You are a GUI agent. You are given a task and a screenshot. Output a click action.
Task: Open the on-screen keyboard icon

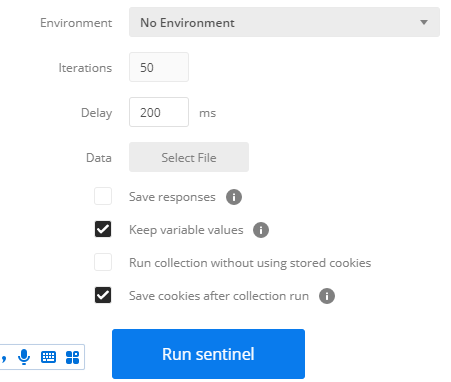point(48,357)
